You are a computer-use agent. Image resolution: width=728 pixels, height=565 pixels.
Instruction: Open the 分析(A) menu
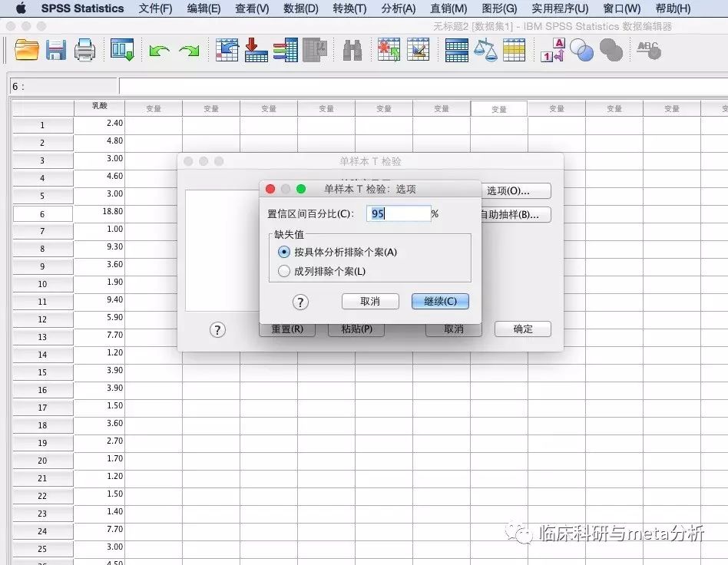tap(399, 8)
